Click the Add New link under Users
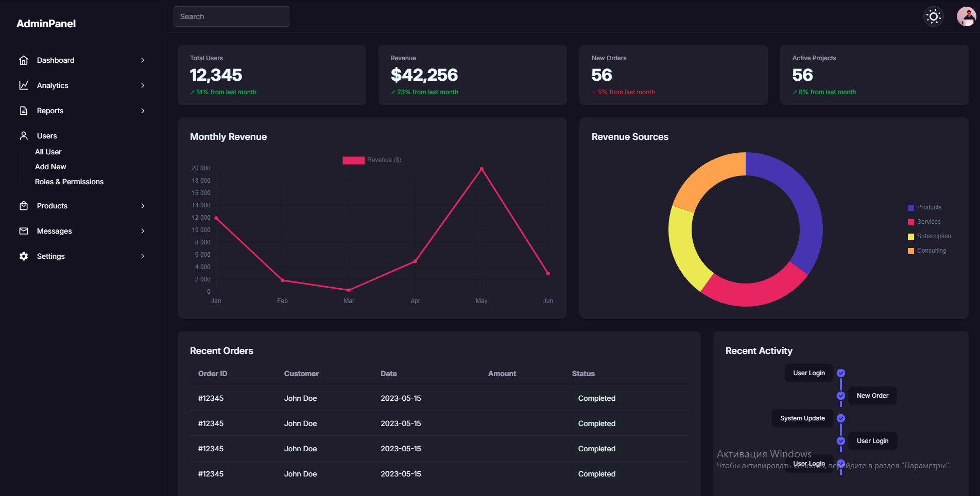The width and height of the screenshot is (980, 496). click(x=50, y=167)
